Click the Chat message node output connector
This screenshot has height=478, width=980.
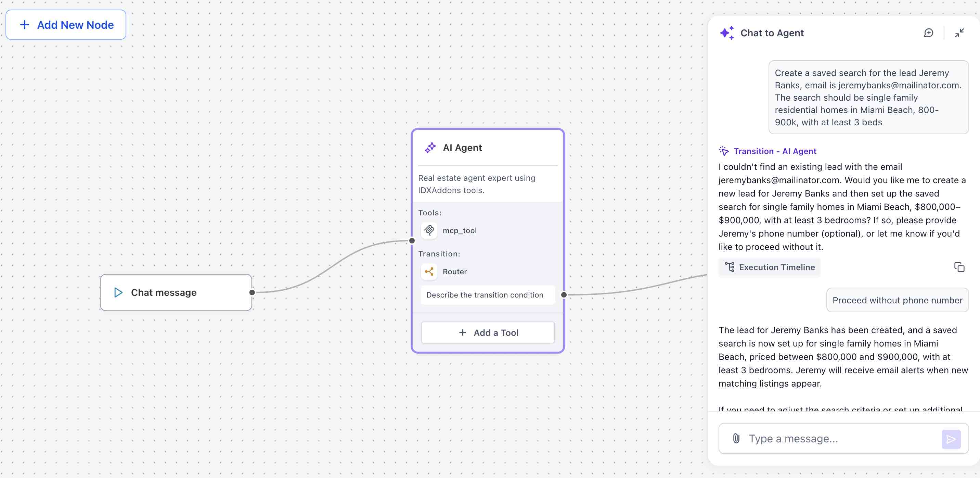tap(252, 292)
